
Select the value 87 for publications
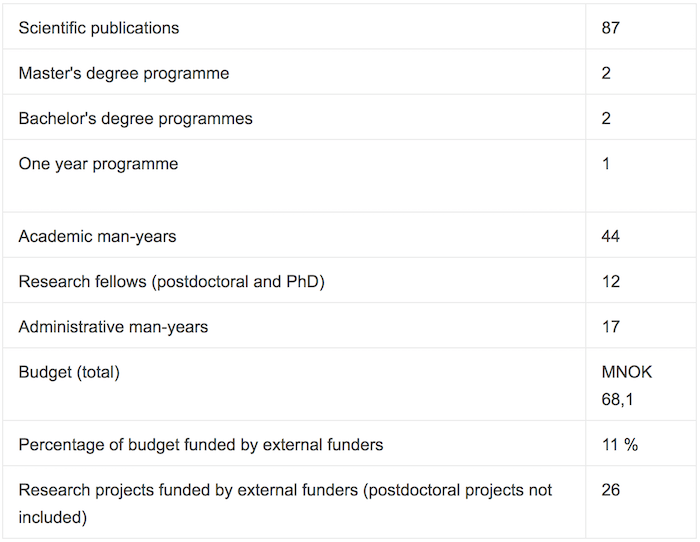pyautogui.click(x=610, y=28)
